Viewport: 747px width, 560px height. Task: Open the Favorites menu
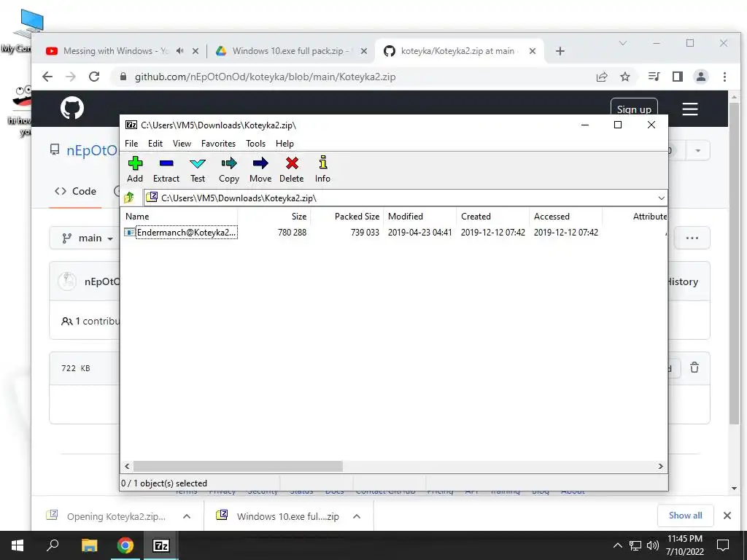[218, 144]
